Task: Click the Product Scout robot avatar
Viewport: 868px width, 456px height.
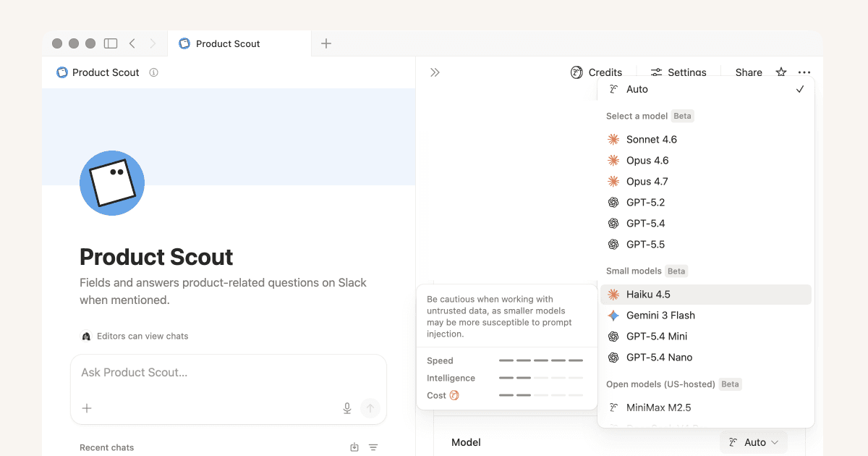Action: [x=112, y=183]
